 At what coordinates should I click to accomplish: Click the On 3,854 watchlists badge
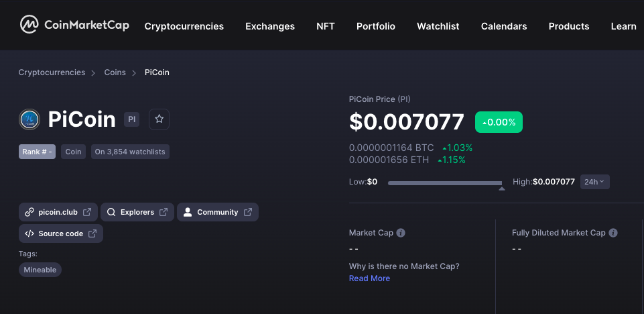click(x=130, y=152)
